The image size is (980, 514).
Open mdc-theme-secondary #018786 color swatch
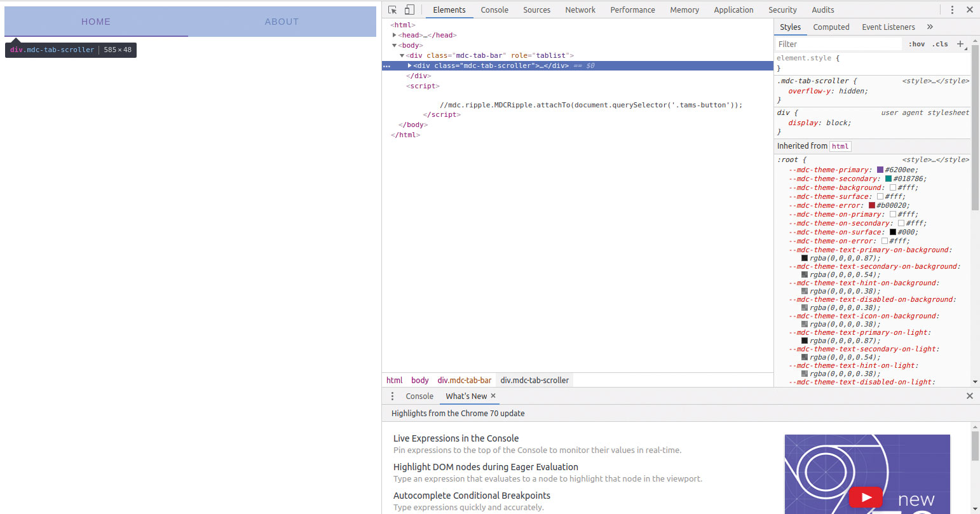pos(888,179)
